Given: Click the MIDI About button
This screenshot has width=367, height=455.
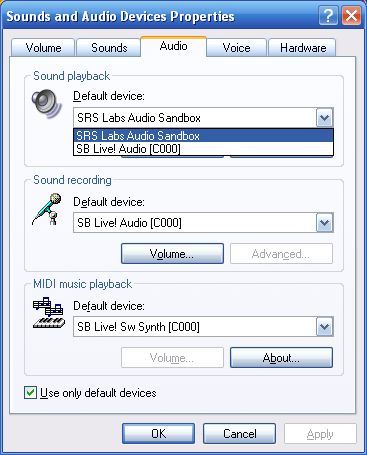Looking at the screenshot, I should pos(281,358).
